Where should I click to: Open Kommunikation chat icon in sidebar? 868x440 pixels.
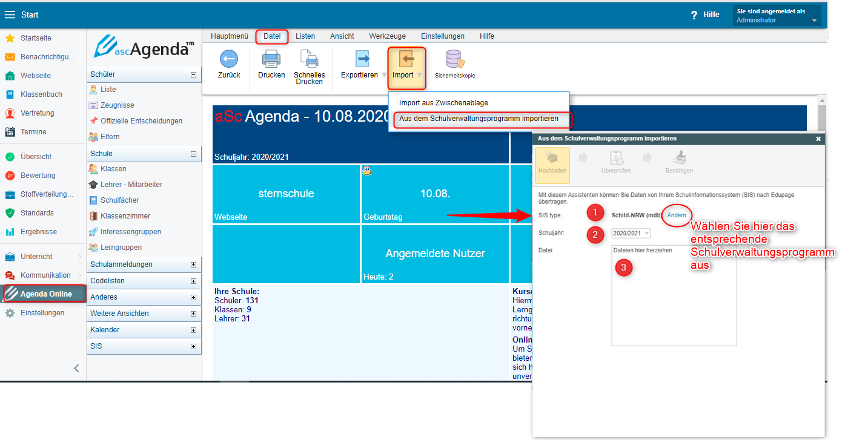(x=10, y=275)
